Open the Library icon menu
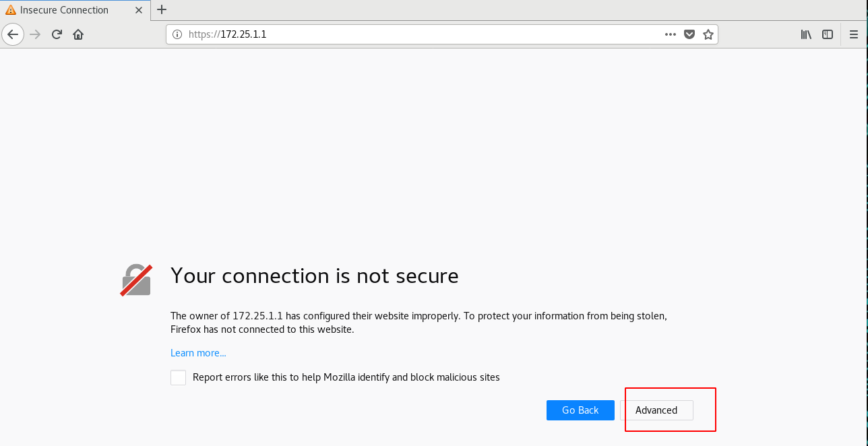 (x=806, y=34)
